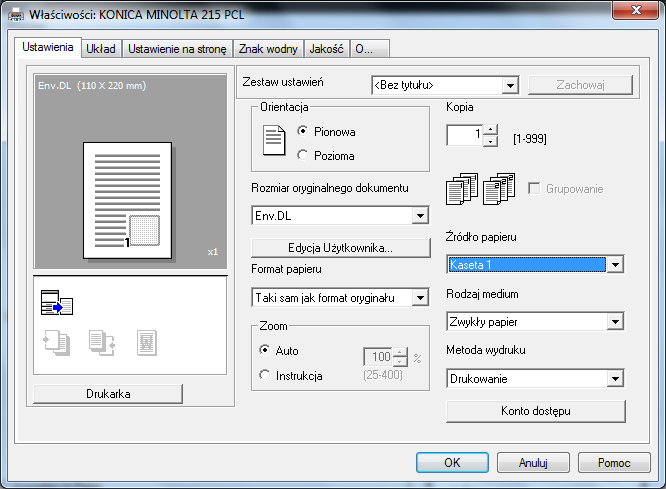The width and height of the screenshot is (666, 489).
Task: Close the Właściwości dialog window
Action: coord(635,10)
